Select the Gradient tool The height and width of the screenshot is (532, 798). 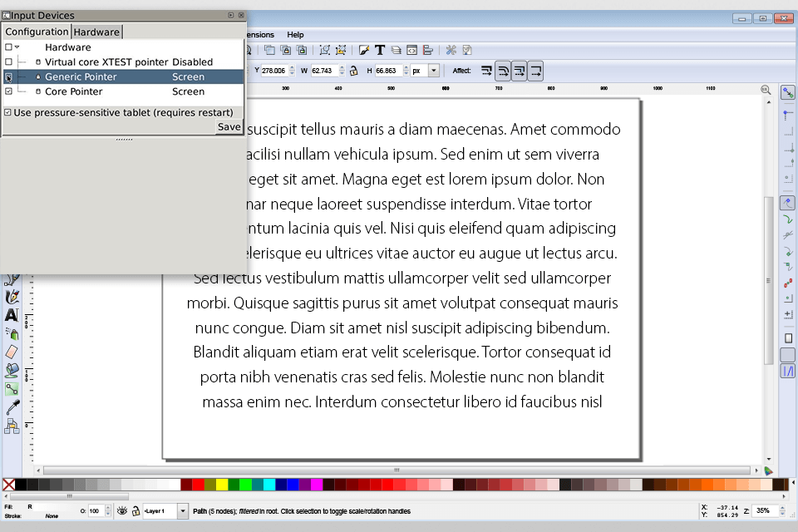12,389
